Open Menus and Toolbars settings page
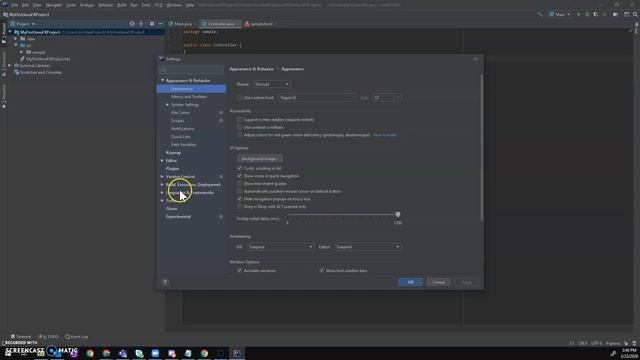 click(x=189, y=97)
